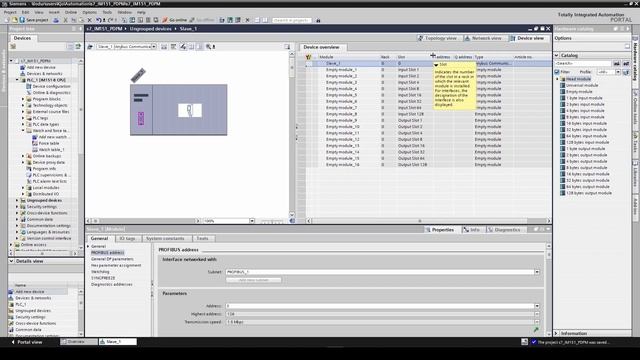Click the Undo arrow icon

pyautogui.click(x=98, y=20)
